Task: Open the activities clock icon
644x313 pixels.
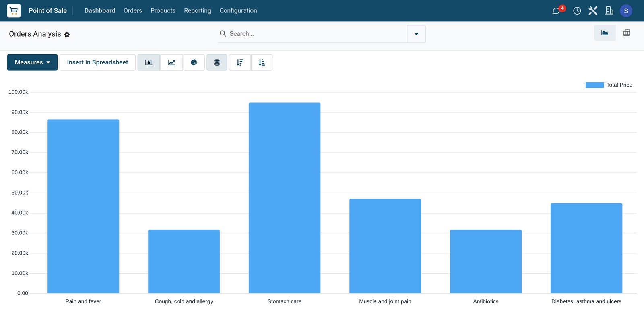Action: tap(577, 11)
